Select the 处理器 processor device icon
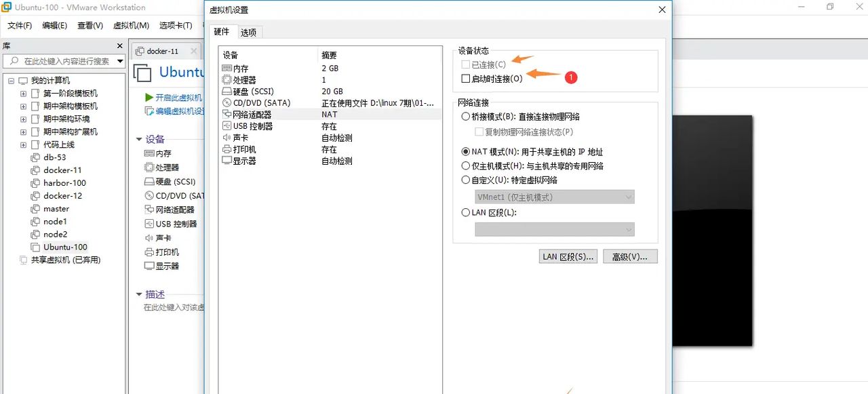Screen dimensions: 868x394 [226, 79]
